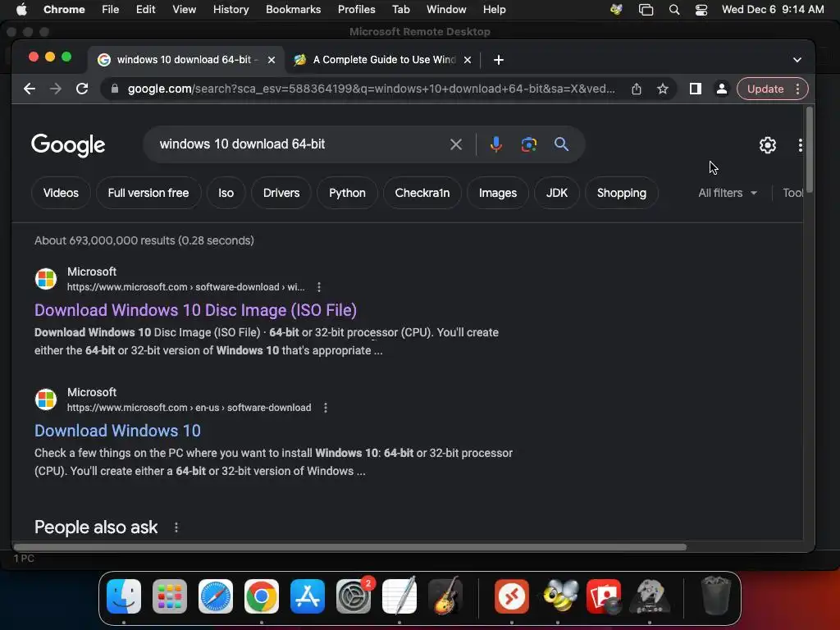Open the File menu
The height and width of the screenshot is (630, 840).
coord(111,10)
